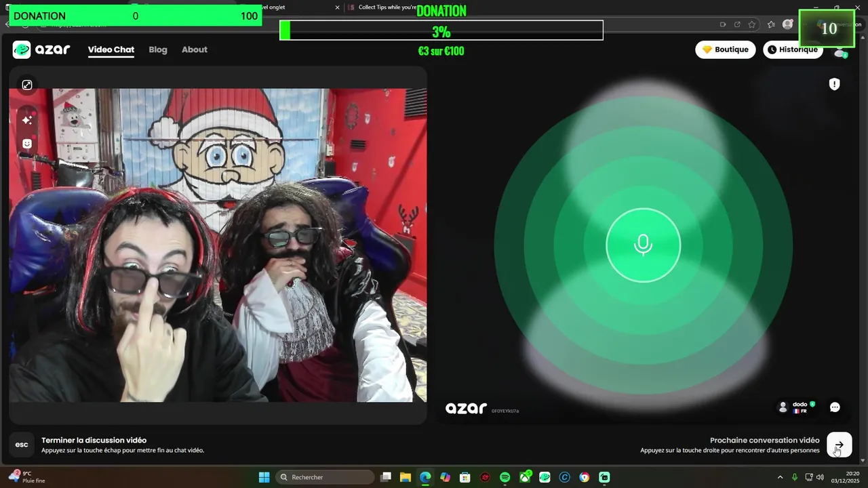Click the open-in-app address bar icon
Viewport: 868px width, 488px height.
pyautogui.click(x=737, y=24)
